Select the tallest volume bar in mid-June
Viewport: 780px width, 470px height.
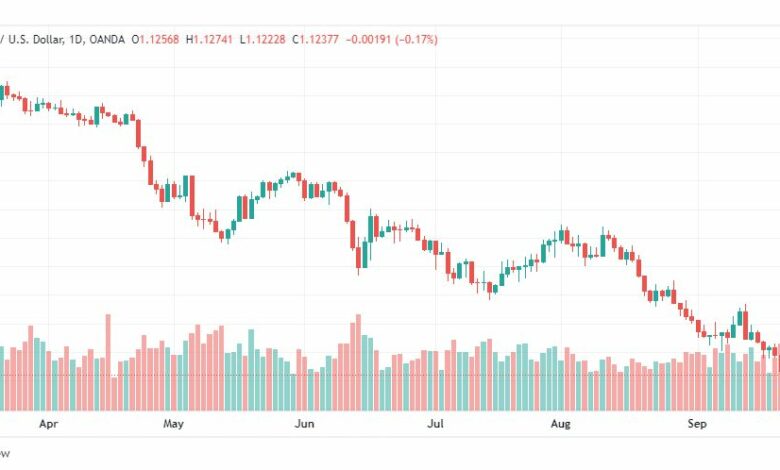[358, 362]
